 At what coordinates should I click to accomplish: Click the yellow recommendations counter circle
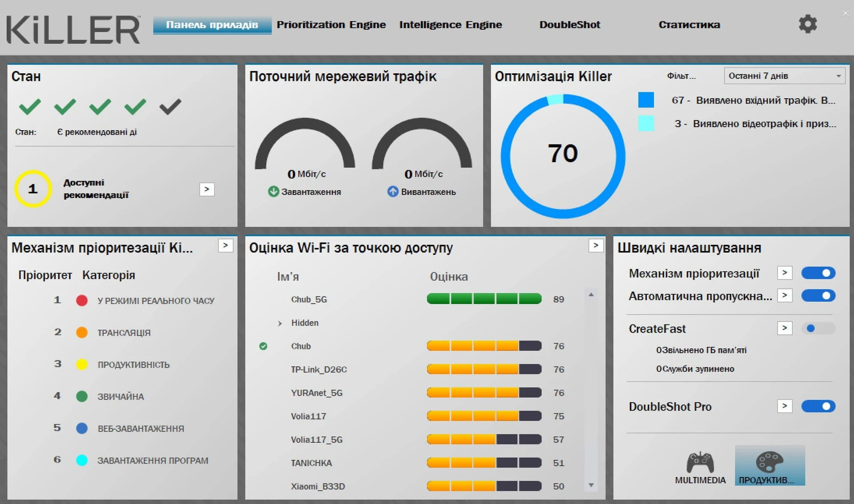(33, 189)
